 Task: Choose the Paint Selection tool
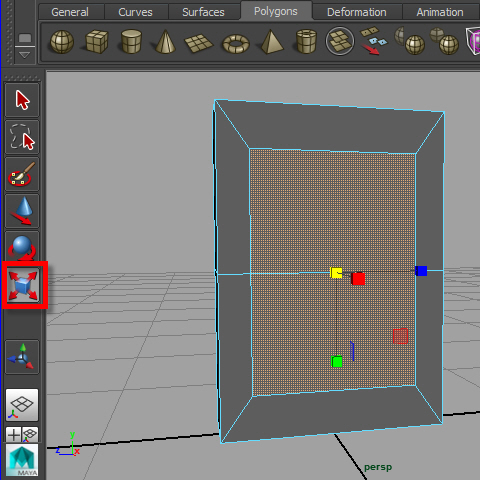tap(22, 174)
